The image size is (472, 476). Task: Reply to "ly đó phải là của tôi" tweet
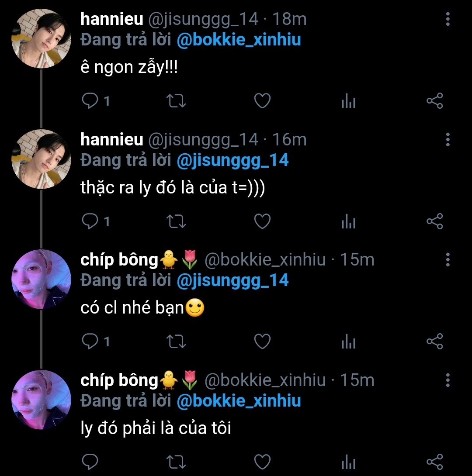tap(90, 461)
